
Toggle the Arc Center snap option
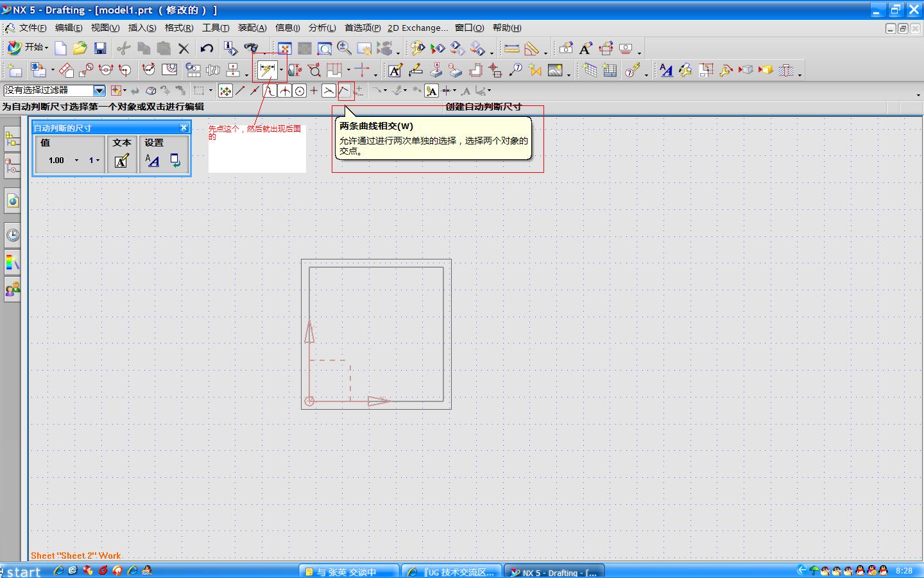[299, 91]
